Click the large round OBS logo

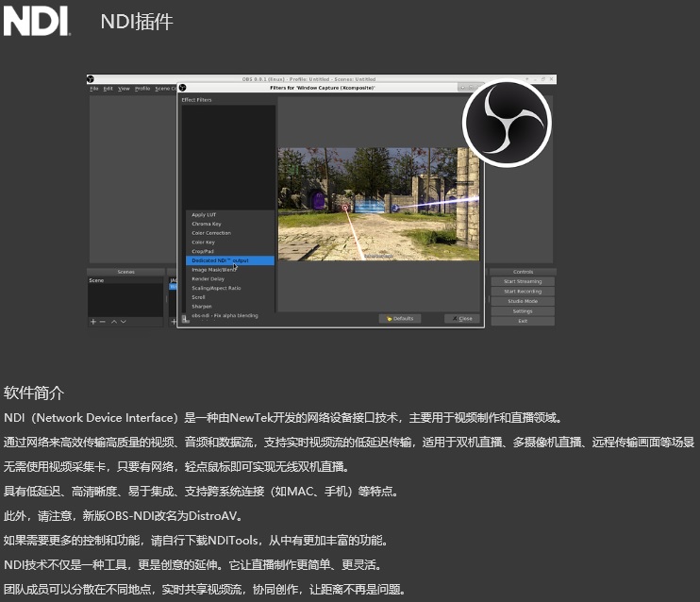(x=507, y=123)
